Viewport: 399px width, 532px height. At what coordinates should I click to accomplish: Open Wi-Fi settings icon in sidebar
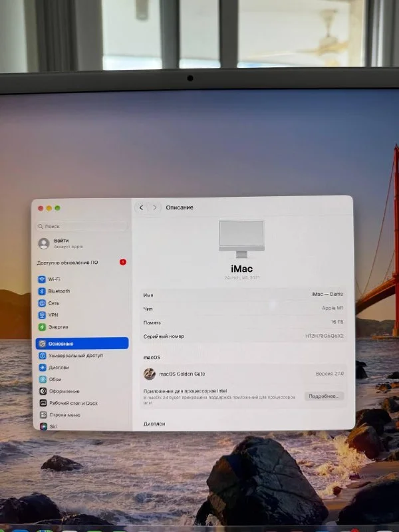(x=42, y=279)
